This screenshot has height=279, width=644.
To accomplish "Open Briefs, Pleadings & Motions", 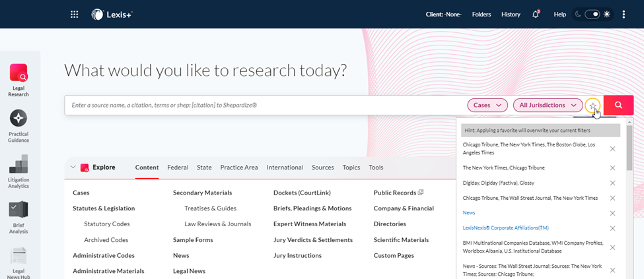I will [312, 208].
